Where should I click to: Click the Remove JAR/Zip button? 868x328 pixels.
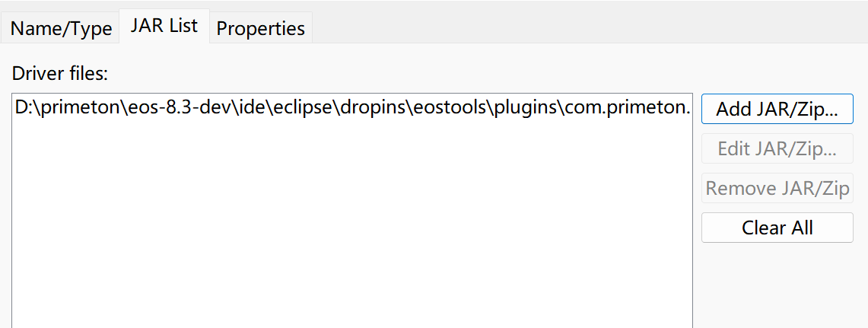pyautogui.click(x=777, y=187)
